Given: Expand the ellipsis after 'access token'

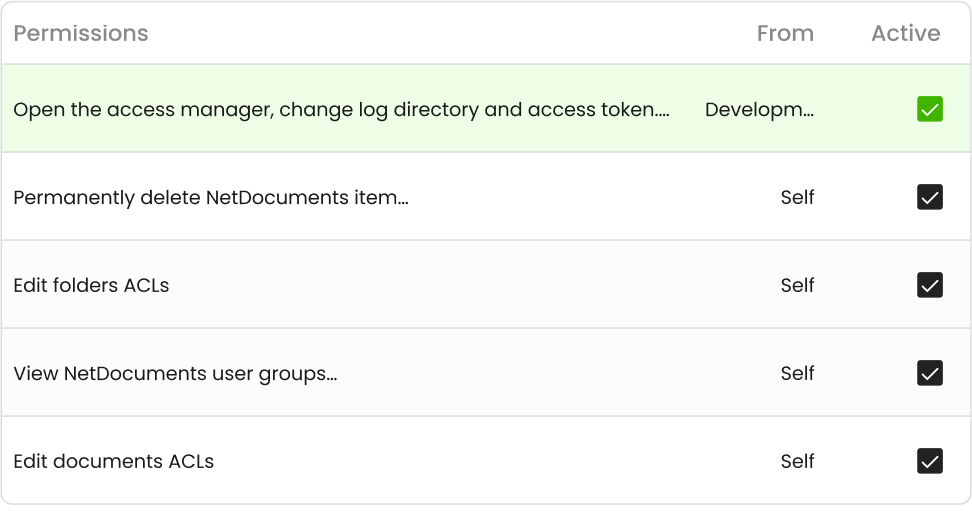Looking at the screenshot, I should (x=663, y=115).
